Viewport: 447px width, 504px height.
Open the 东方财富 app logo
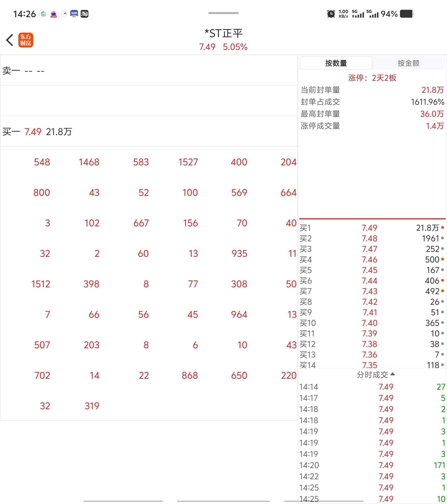coord(26,40)
